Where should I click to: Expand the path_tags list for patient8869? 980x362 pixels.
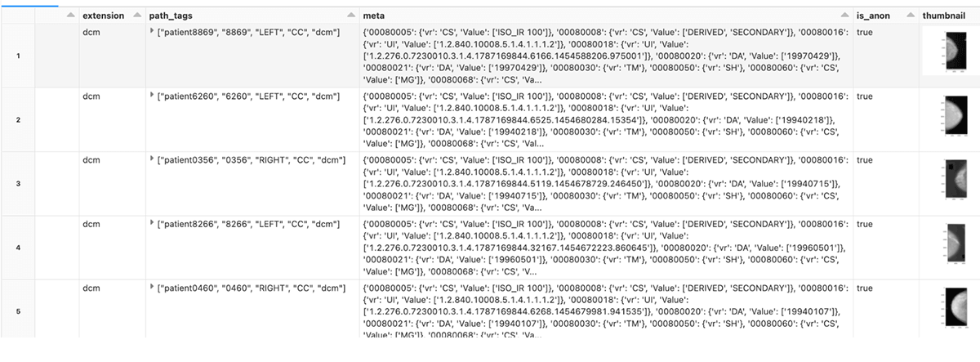pos(154,31)
